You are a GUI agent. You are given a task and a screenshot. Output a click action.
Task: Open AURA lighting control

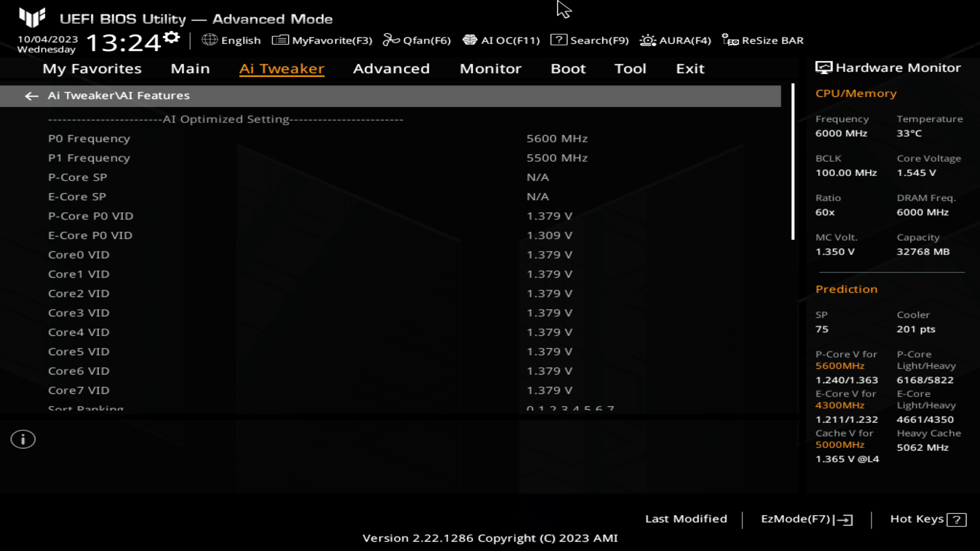pyautogui.click(x=674, y=40)
